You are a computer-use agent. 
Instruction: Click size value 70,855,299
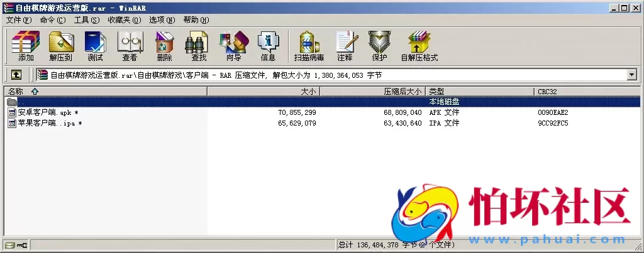click(297, 112)
